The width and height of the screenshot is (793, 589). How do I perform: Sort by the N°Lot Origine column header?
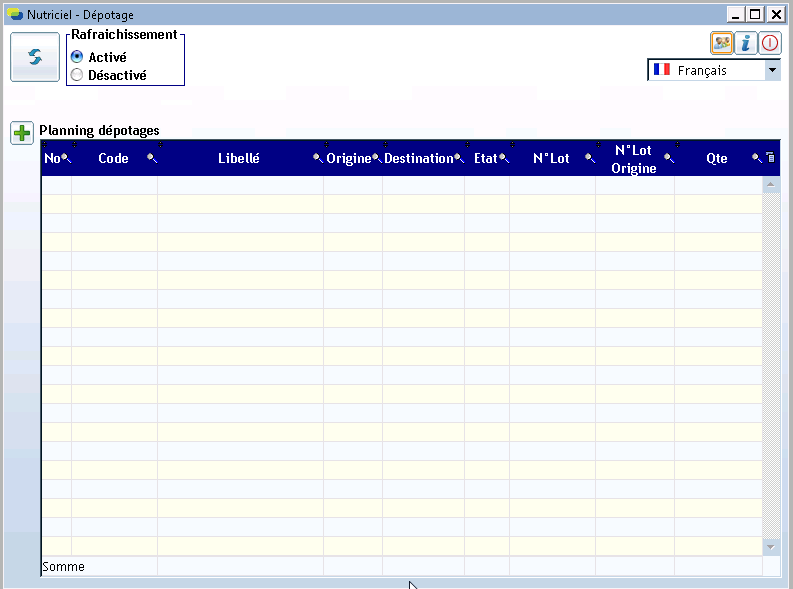pyautogui.click(x=634, y=159)
